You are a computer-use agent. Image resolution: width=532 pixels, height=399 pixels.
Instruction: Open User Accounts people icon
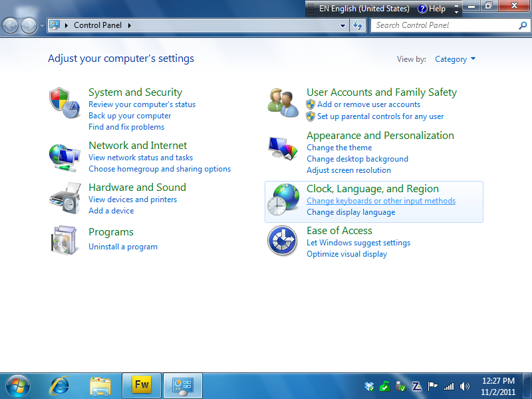(283, 103)
